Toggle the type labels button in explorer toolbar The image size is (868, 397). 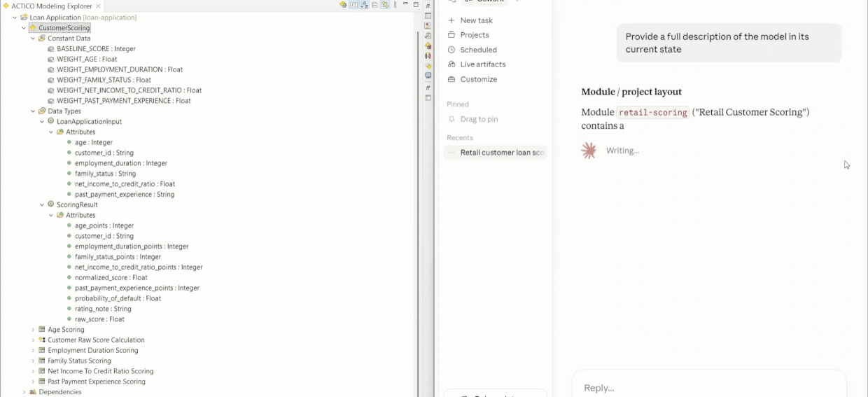[x=353, y=5]
